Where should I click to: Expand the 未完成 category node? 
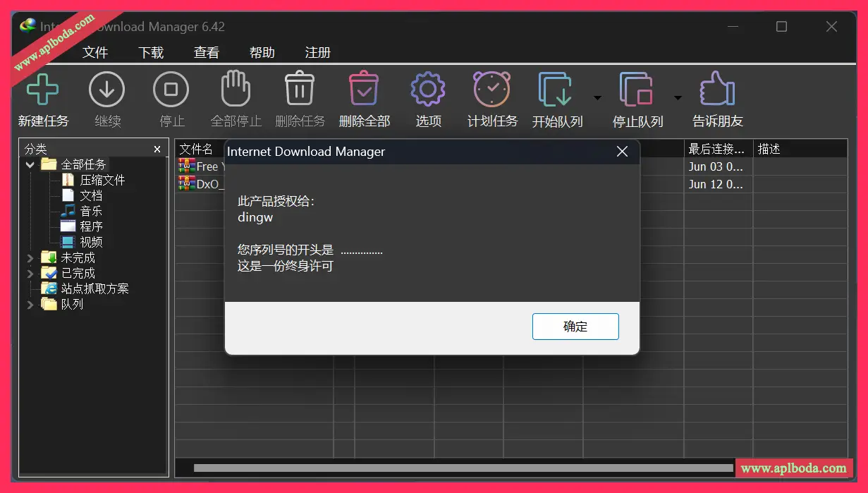[30, 258]
